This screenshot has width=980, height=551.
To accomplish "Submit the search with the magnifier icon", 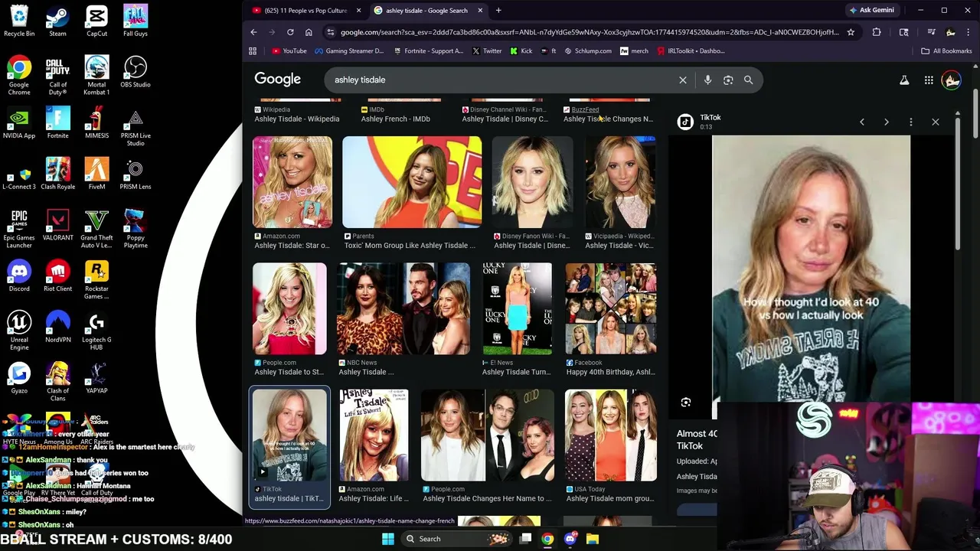I will 749,80.
